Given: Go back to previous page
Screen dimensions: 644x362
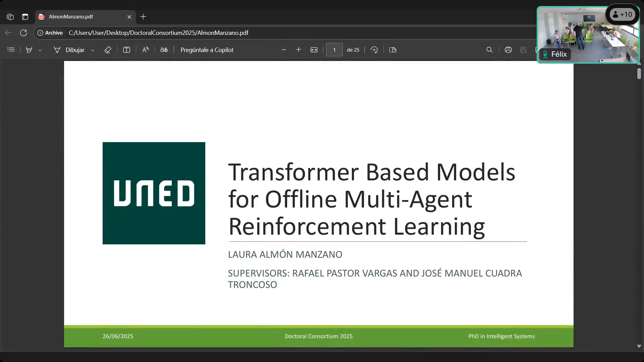Looking at the screenshot, I should point(8,33).
